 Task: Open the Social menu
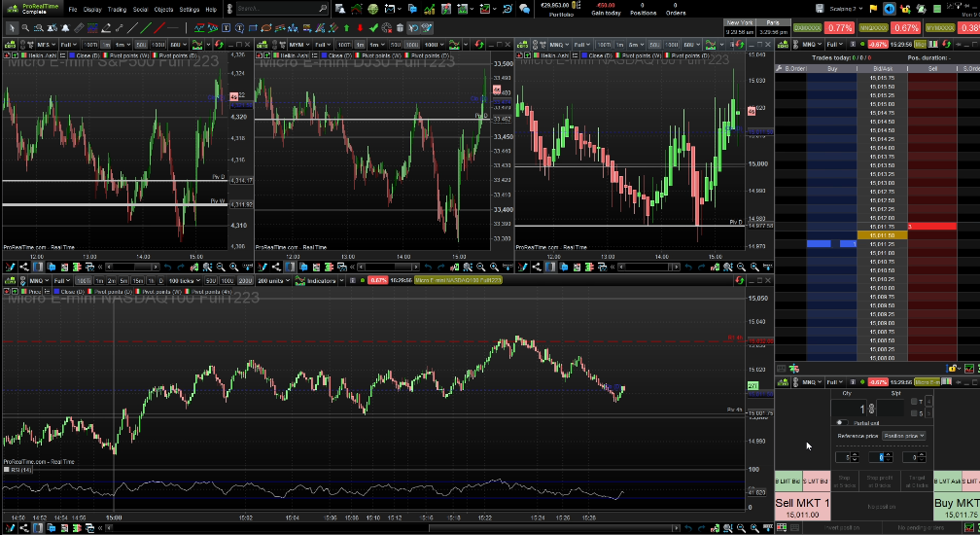(x=140, y=10)
